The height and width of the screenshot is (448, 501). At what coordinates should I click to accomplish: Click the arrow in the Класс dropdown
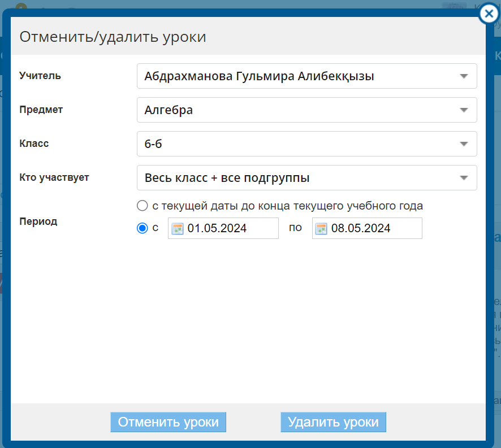point(464,144)
